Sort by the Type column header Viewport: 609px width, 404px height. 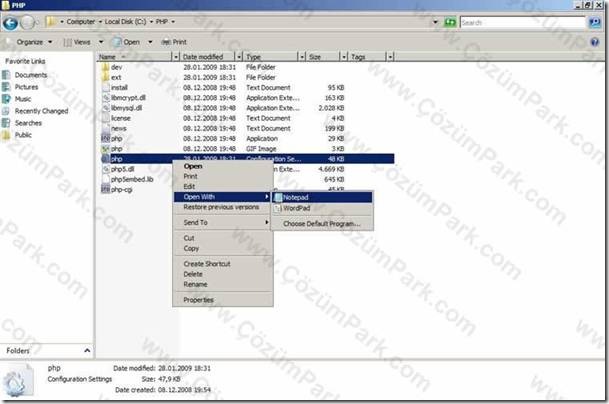(271, 57)
